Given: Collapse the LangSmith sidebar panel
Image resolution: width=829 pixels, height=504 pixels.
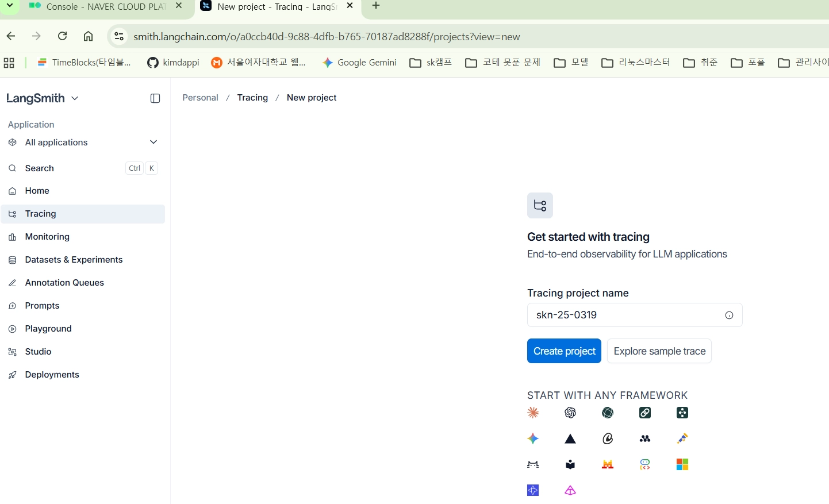Looking at the screenshot, I should pyautogui.click(x=155, y=98).
